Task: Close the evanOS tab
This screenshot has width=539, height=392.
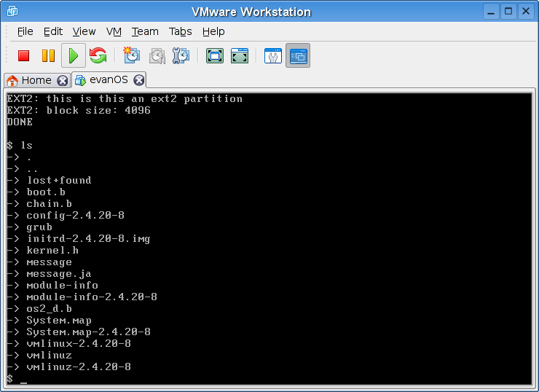Action: pyautogui.click(x=139, y=80)
